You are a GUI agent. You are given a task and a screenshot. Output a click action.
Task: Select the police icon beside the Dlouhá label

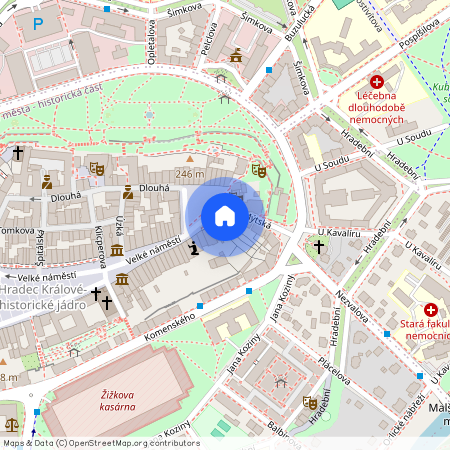(x=128, y=192)
